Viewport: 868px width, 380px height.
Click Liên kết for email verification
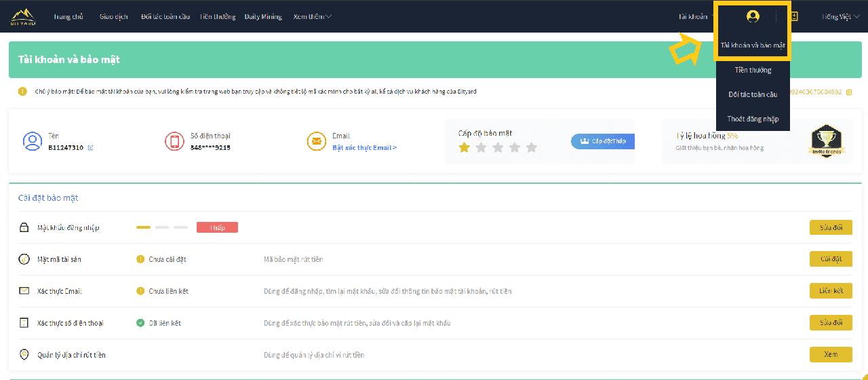831,291
